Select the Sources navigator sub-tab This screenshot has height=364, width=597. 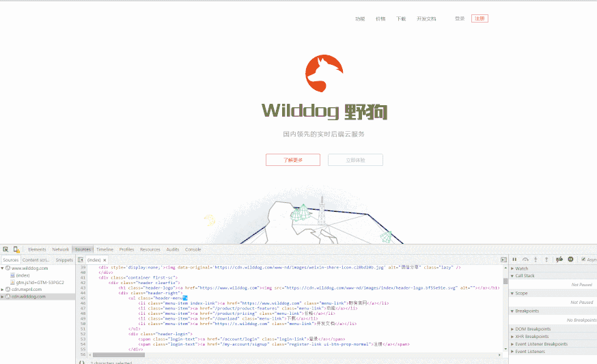coord(11,260)
